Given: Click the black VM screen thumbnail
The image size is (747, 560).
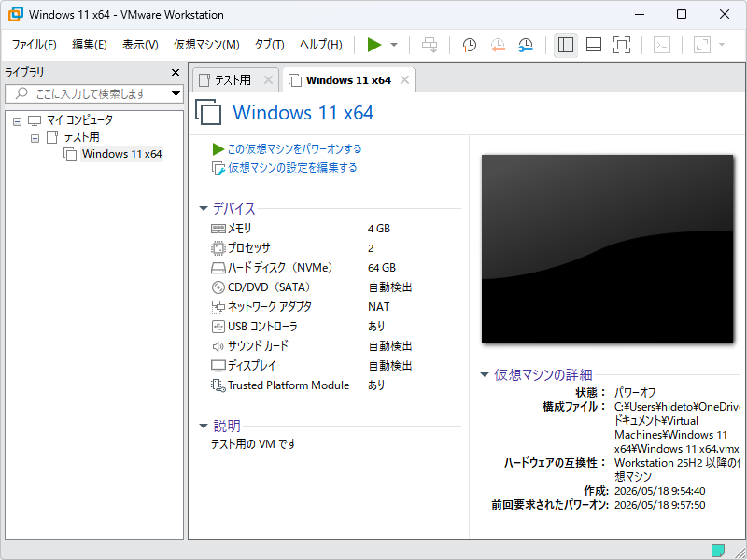Looking at the screenshot, I should [607, 248].
